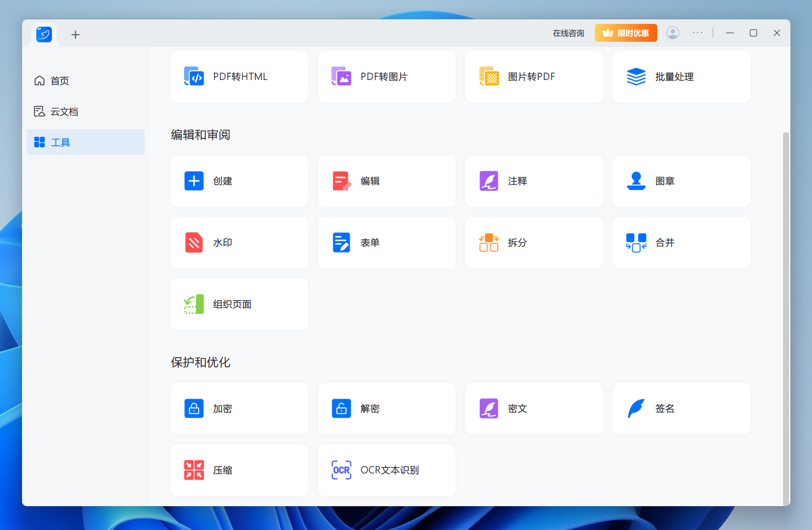The image size is (812, 530).
Task: Select 工具 in the sidebar
Action: (x=85, y=142)
